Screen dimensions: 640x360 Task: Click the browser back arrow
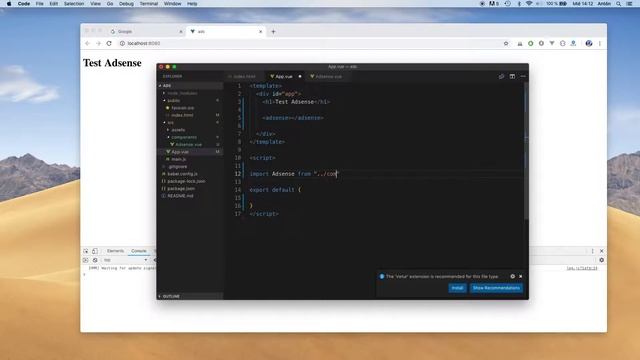[87, 43]
